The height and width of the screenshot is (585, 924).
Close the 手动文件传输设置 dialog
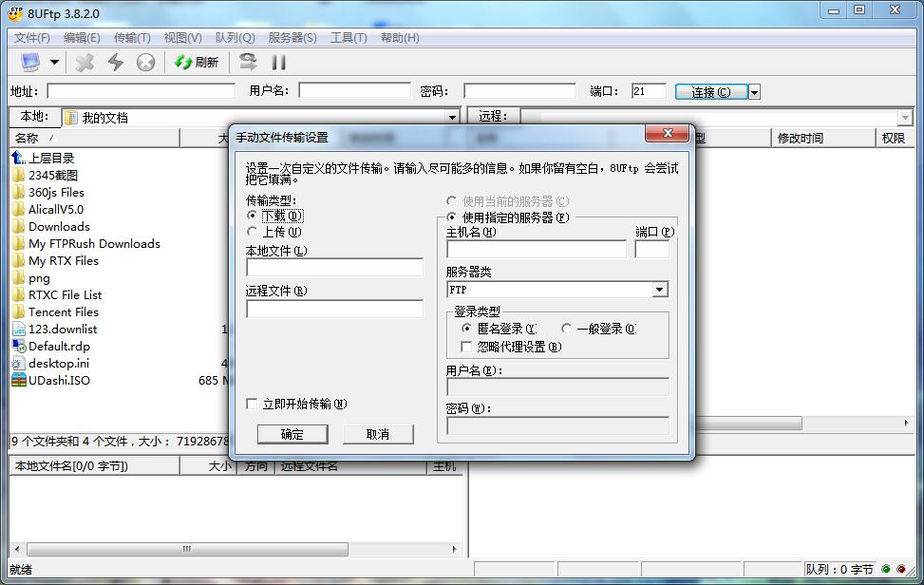point(667,133)
